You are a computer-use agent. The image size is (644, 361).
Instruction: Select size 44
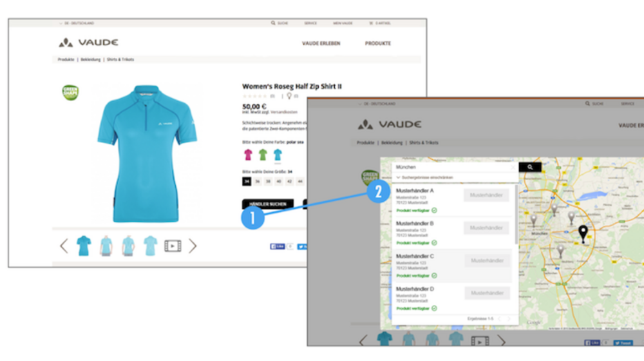300,181
